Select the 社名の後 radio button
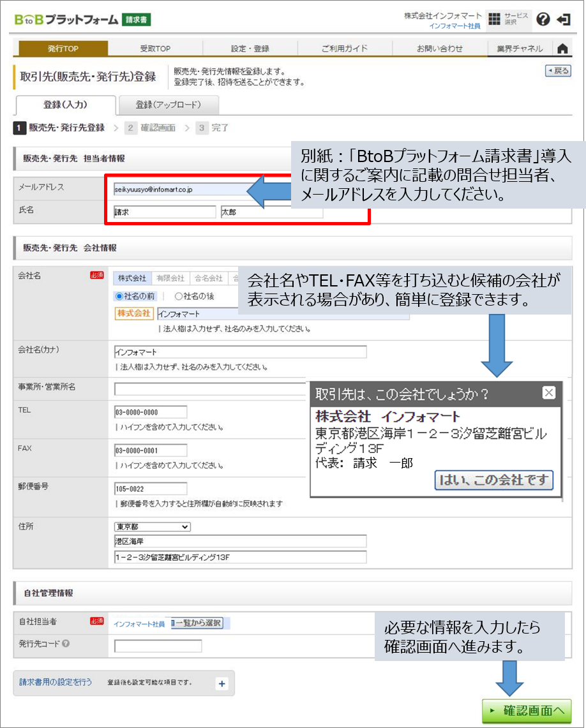The height and width of the screenshot is (728, 586). pos(178,296)
